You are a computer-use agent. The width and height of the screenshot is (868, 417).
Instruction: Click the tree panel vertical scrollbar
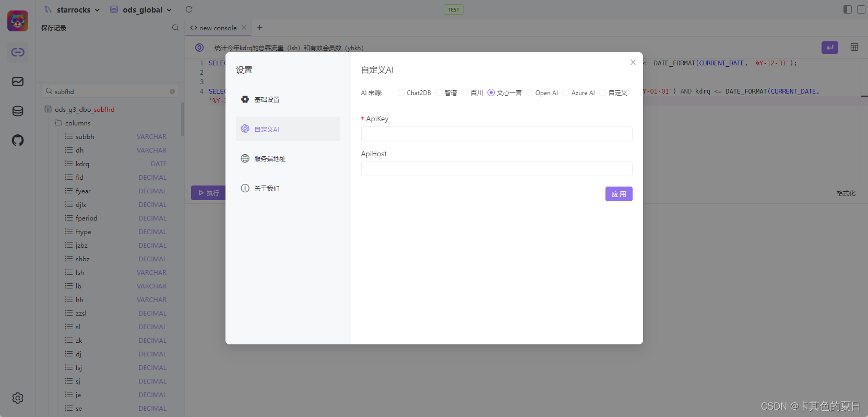tap(182, 119)
